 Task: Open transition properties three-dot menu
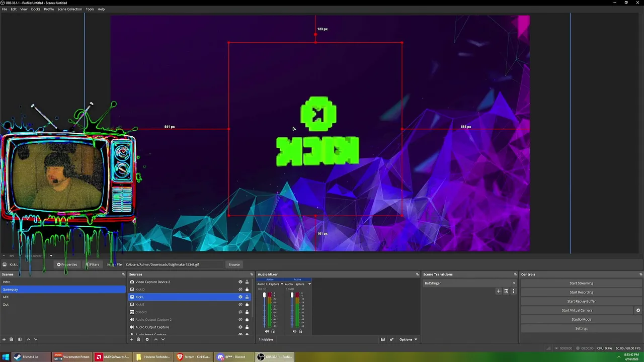point(513,291)
